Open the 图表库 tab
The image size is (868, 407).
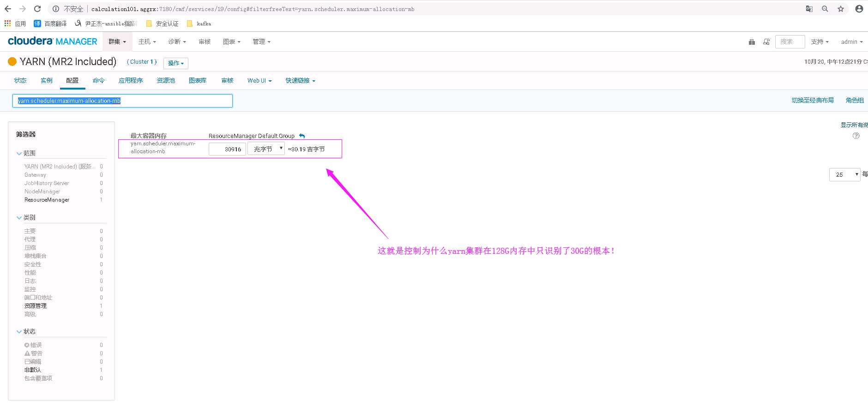[x=198, y=80]
